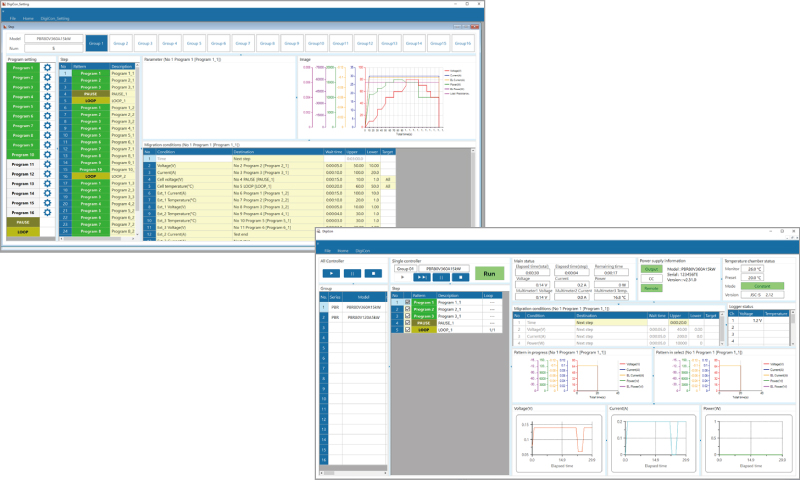Toggle the LOOP step checkbox
This screenshot has width=800, height=480.
coord(406,330)
